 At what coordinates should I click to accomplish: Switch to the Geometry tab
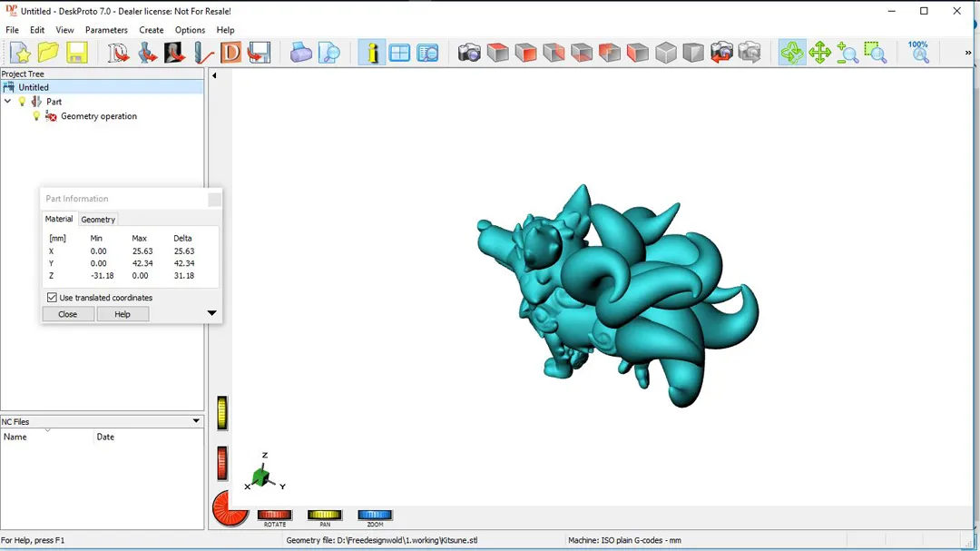click(x=98, y=220)
